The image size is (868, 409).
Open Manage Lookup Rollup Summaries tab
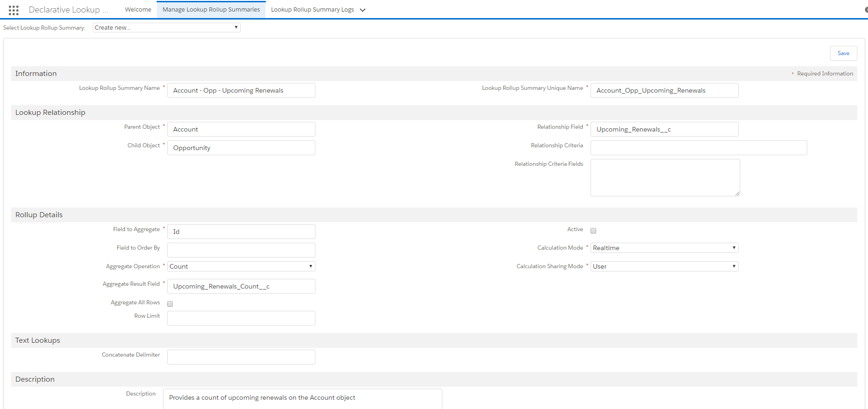211,10
